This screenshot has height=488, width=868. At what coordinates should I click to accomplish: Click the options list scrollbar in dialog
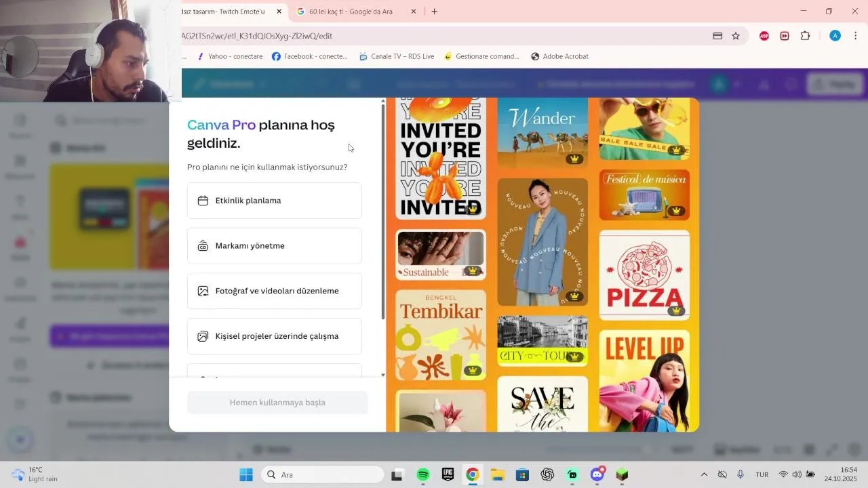click(382, 211)
